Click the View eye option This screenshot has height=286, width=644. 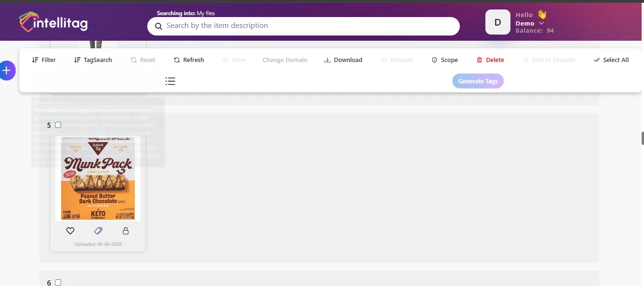[234, 60]
